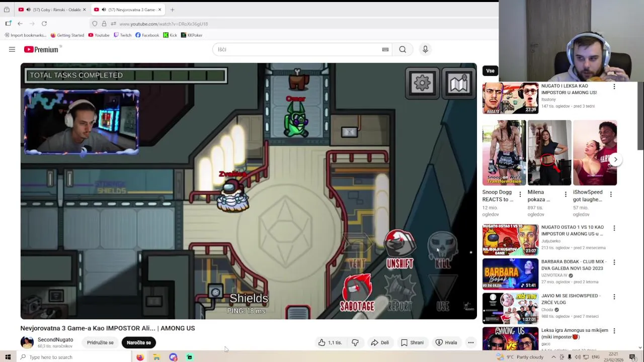Open the Kick bookmark
Image resolution: width=644 pixels, height=362 pixels.
click(170, 35)
